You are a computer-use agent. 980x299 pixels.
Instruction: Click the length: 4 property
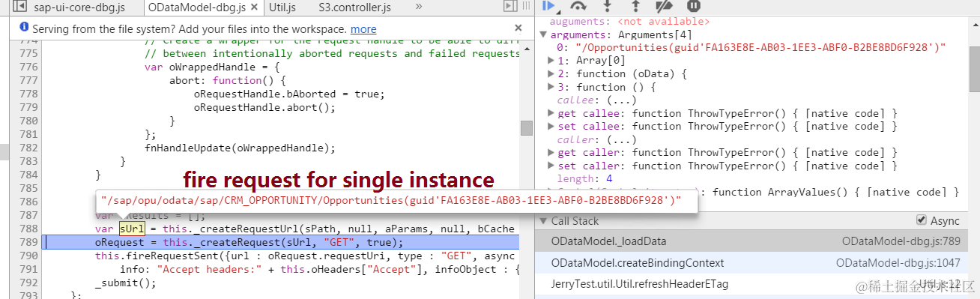coord(584,178)
